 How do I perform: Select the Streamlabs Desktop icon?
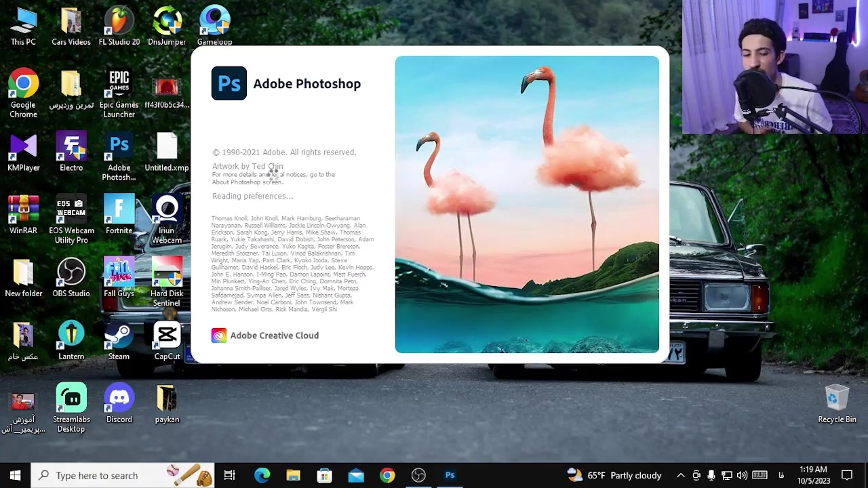coord(71,409)
